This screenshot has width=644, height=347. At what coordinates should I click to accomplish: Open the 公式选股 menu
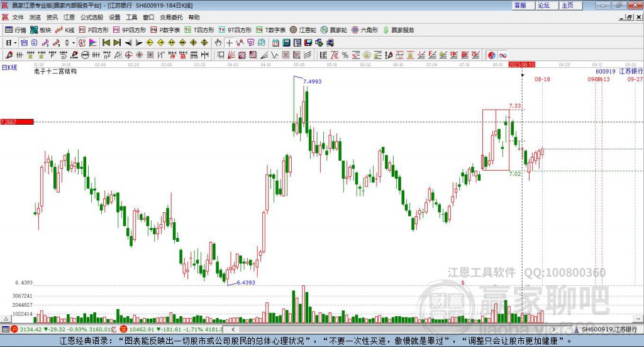coord(92,17)
